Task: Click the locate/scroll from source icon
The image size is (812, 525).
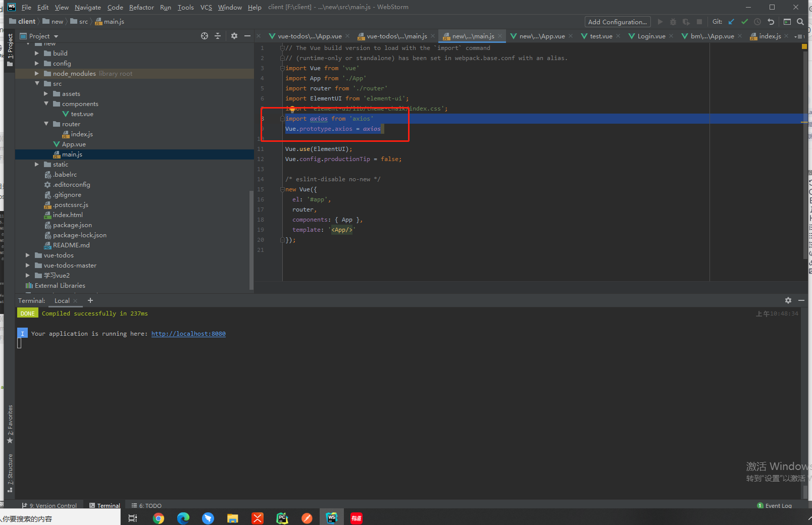Action: (204, 36)
